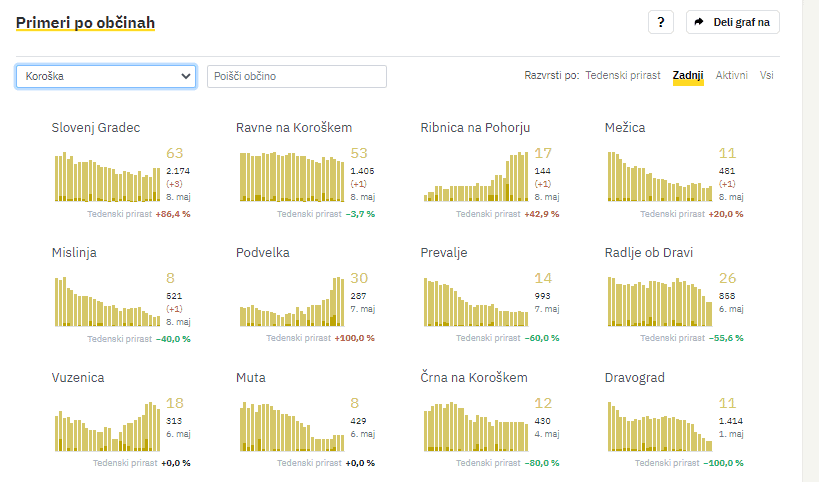The image size is (819, 482).
Task: Open the Ravne na Koroškem chart
Action: point(291,177)
